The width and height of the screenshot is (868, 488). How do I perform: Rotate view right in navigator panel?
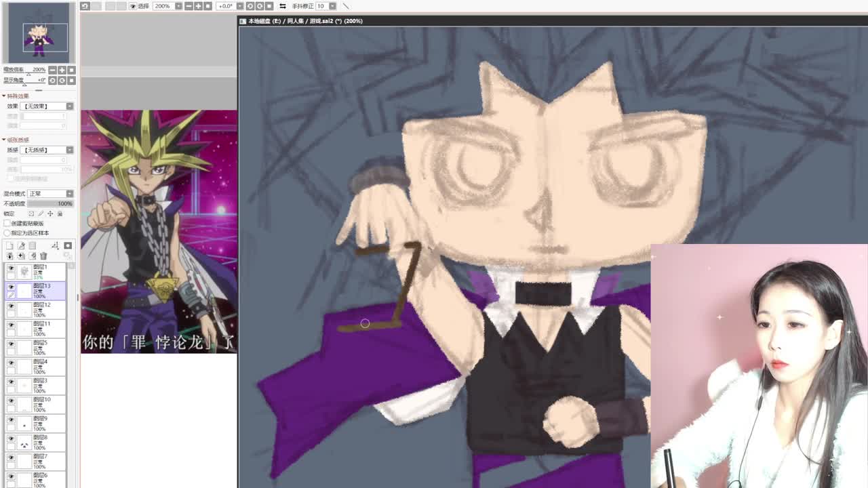point(62,80)
